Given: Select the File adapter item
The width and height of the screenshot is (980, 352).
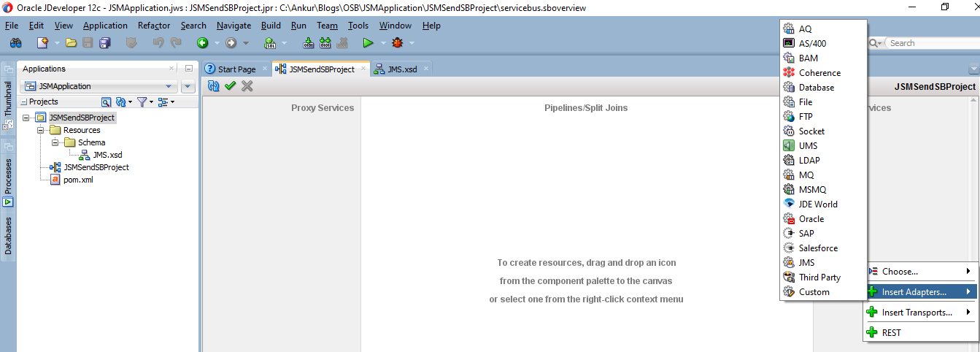Looking at the screenshot, I should [806, 102].
